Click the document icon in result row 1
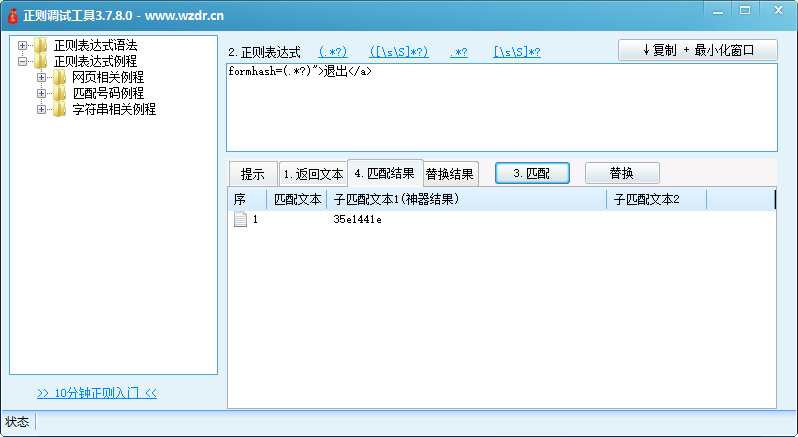The height and width of the screenshot is (437, 798). tap(240, 220)
